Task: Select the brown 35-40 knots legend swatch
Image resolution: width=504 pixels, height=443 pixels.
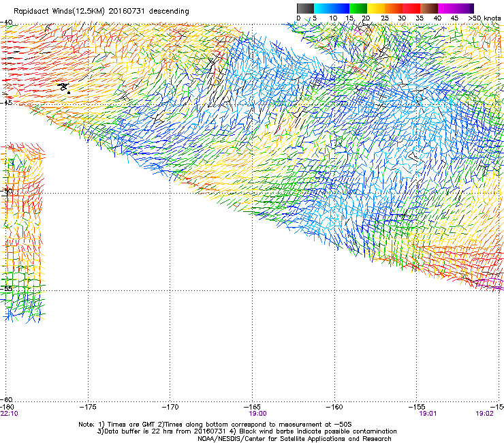Action: 429,8
